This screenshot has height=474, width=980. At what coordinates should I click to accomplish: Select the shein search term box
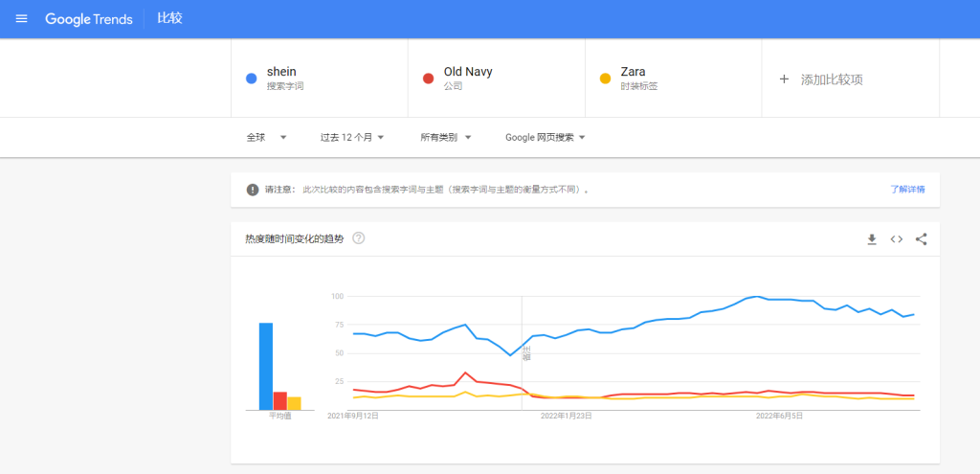coord(320,79)
